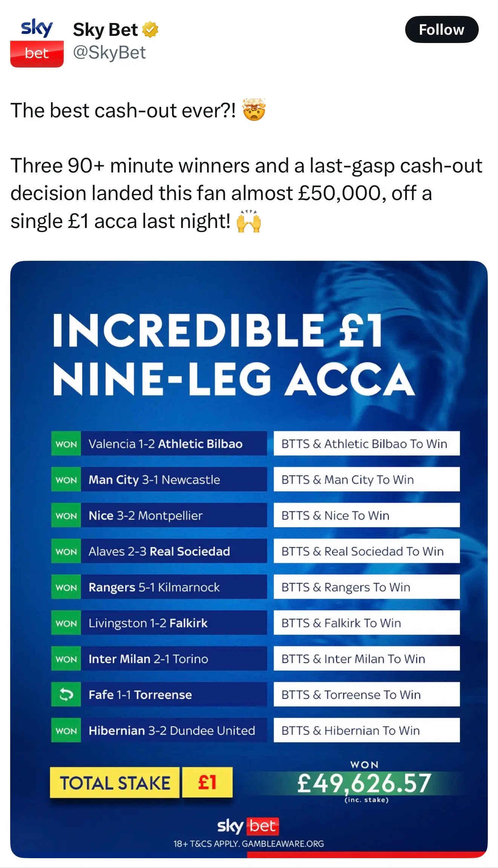Screen dimensions: 498x868
Task: Click the @SkyBet handle
Action: tap(109, 53)
